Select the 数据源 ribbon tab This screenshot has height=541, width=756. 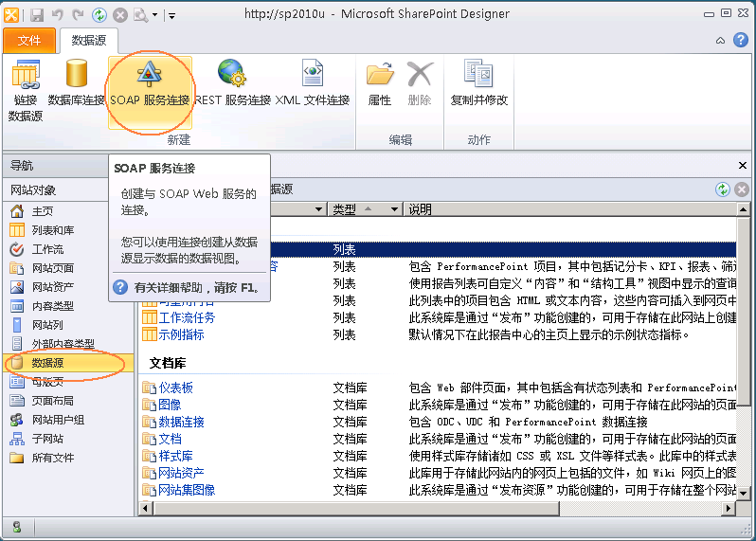[89, 41]
